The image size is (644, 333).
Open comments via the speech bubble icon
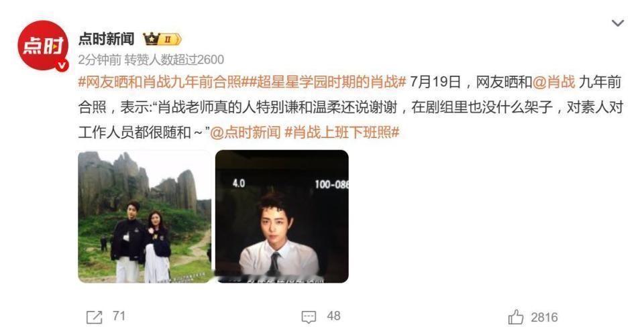(x=309, y=317)
